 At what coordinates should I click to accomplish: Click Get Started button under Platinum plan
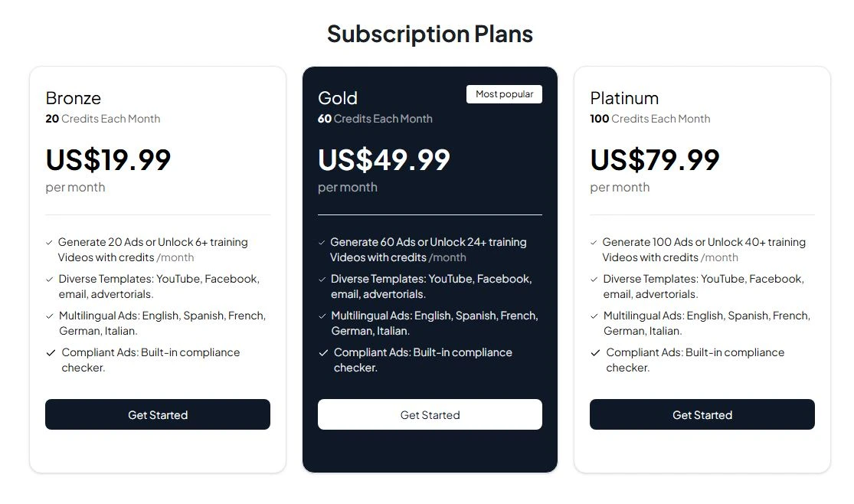pyautogui.click(x=702, y=414)
